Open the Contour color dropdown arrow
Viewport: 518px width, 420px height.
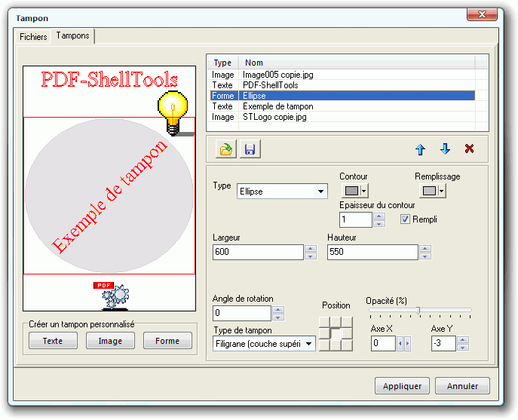(364, 191)
